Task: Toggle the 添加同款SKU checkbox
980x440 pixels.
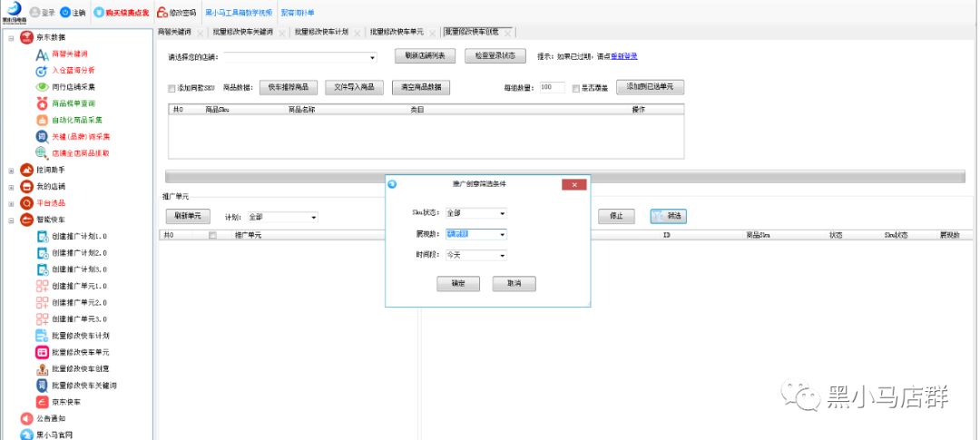Action: (171, 89)
